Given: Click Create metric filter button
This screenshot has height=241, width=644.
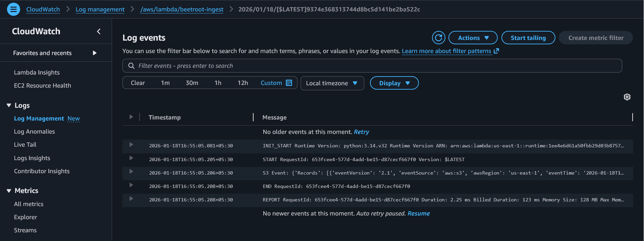Looking at the screenshot, I should click(x=596, y=38).
